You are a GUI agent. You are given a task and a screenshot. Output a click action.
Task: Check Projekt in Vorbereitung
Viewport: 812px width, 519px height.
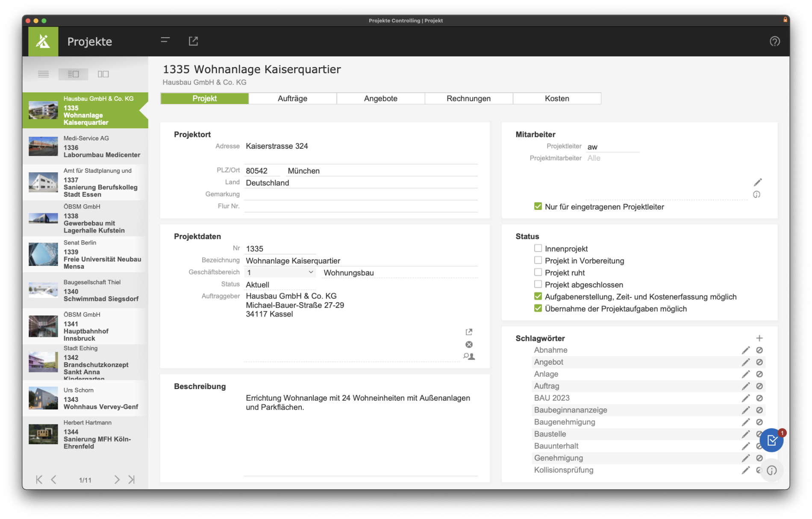[538, 260]
